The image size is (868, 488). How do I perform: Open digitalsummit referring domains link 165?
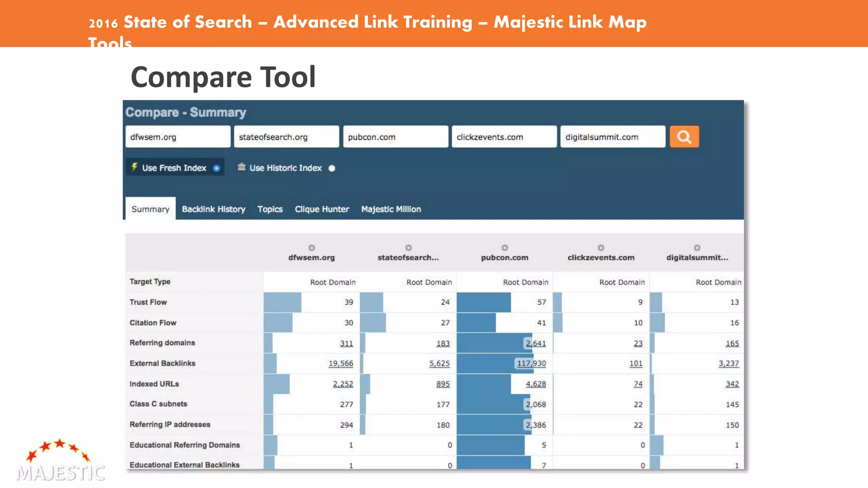coord(732,343)
